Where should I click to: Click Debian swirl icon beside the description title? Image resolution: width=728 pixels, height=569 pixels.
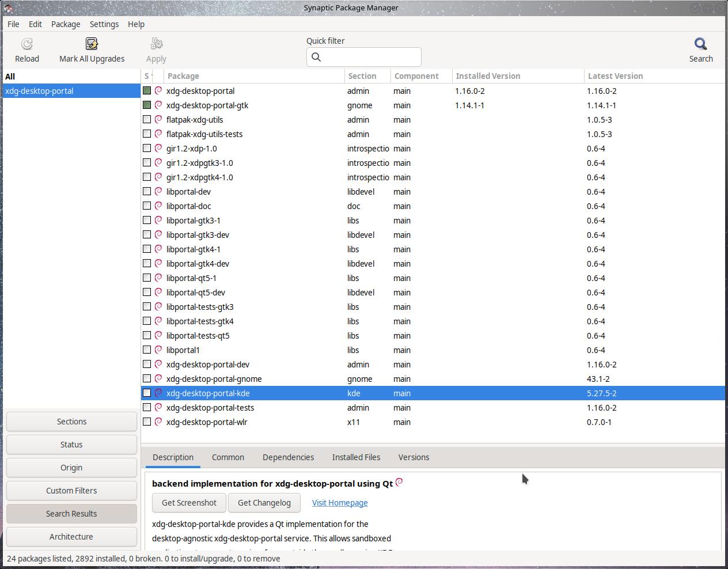399,483
